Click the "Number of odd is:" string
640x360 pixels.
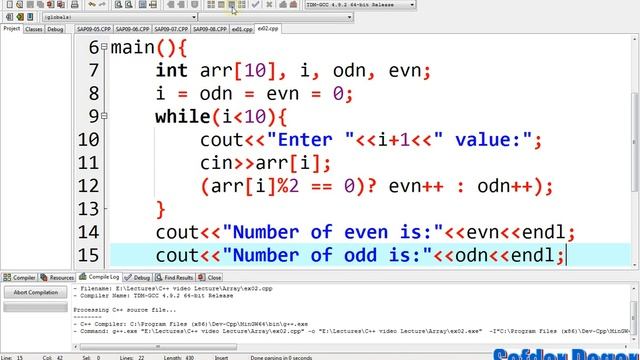tap(327, 256)
